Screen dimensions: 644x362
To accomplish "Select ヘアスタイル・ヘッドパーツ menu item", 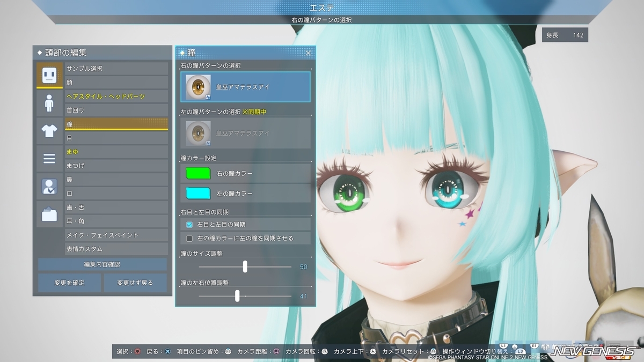I will pos(116,97).
